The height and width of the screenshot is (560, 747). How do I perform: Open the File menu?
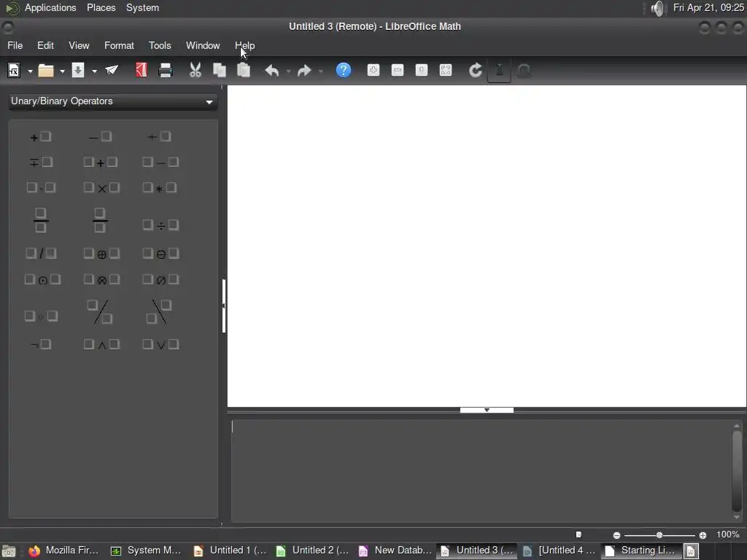click(15, 46)
